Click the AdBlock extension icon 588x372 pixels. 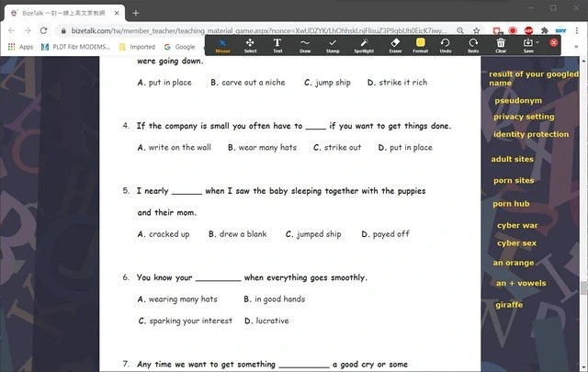pyautogui.click(x=529, y=30)
